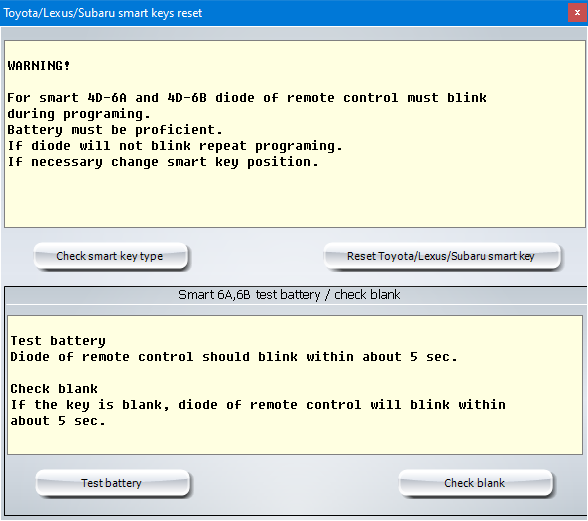Click 'Smart 6A,6B test battery / check blank' header
The width and height of the screenshot is (588, 521).
(289, 295)
